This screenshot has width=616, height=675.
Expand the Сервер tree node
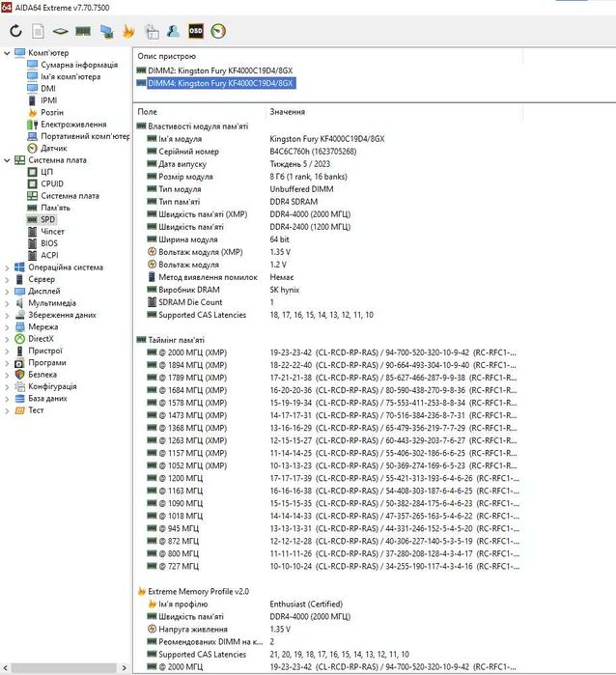pos(7,279)
